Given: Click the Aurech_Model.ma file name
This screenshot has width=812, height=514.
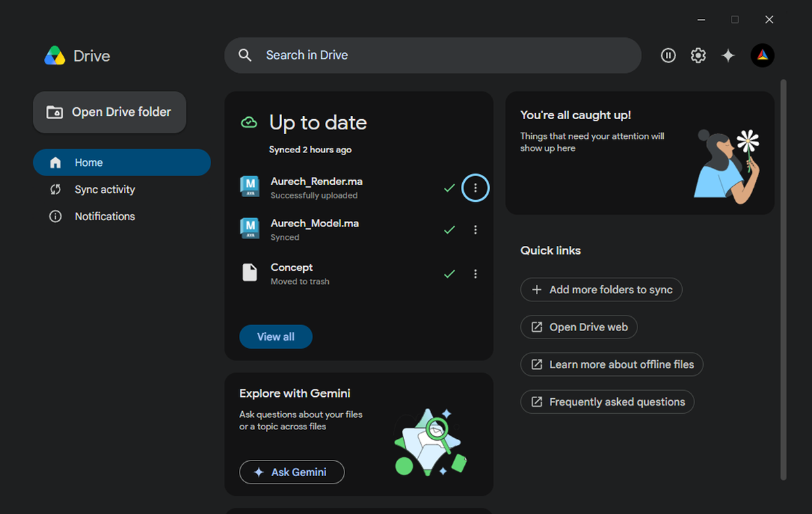Looking at the screenshot, I should pyautogui.click(x=315, y=223).
